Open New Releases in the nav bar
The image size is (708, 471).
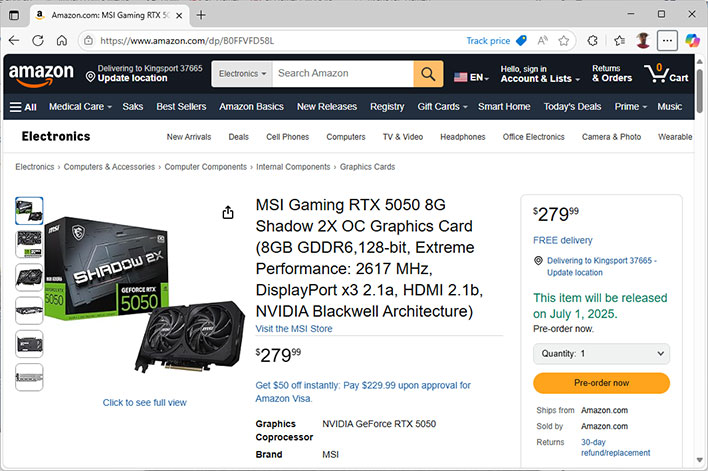point(327,107)
